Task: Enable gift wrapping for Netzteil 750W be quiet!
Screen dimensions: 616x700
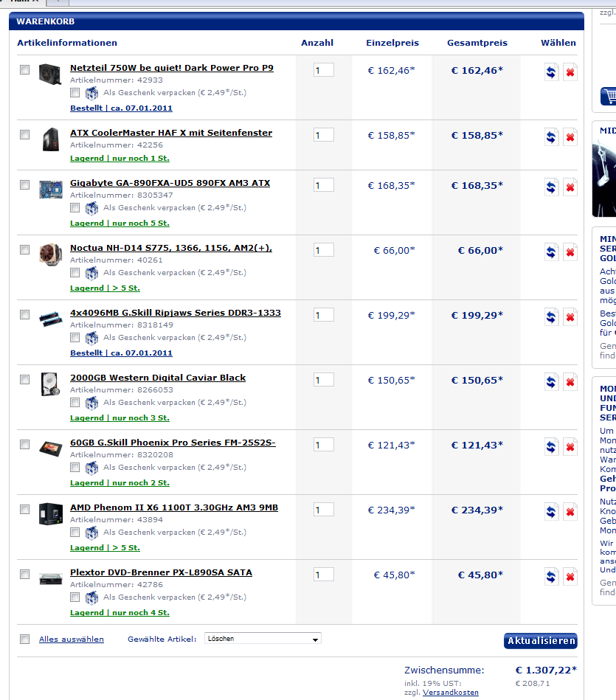Action: pos(75,92)
